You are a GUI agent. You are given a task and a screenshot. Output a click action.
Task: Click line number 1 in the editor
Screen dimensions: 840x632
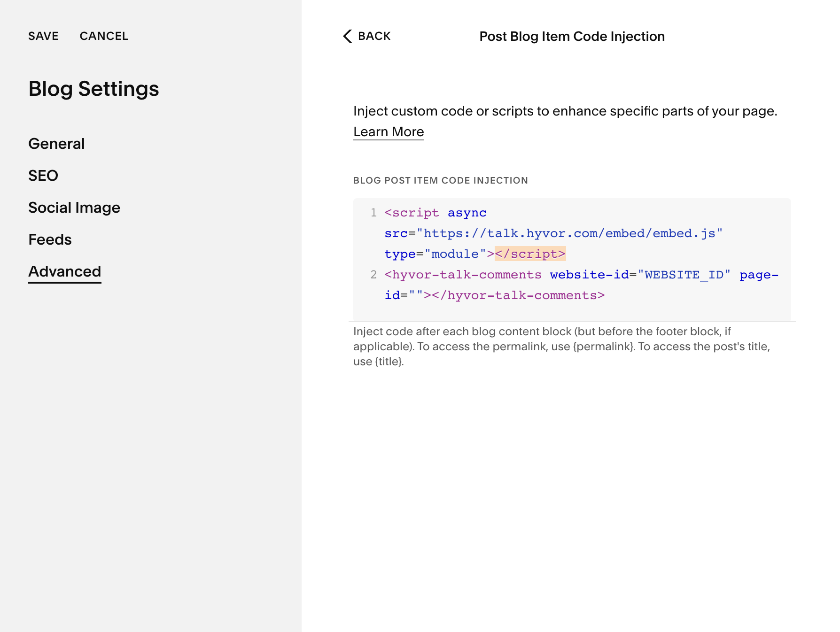(x=373, y=213)
